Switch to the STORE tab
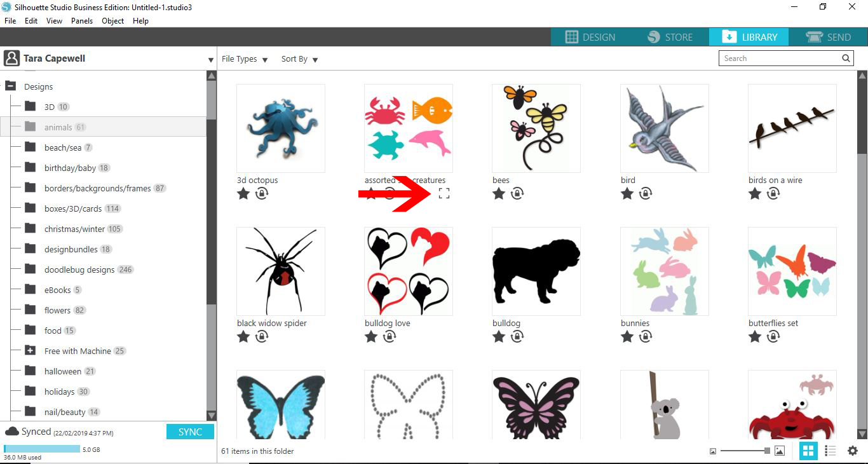 670,37
